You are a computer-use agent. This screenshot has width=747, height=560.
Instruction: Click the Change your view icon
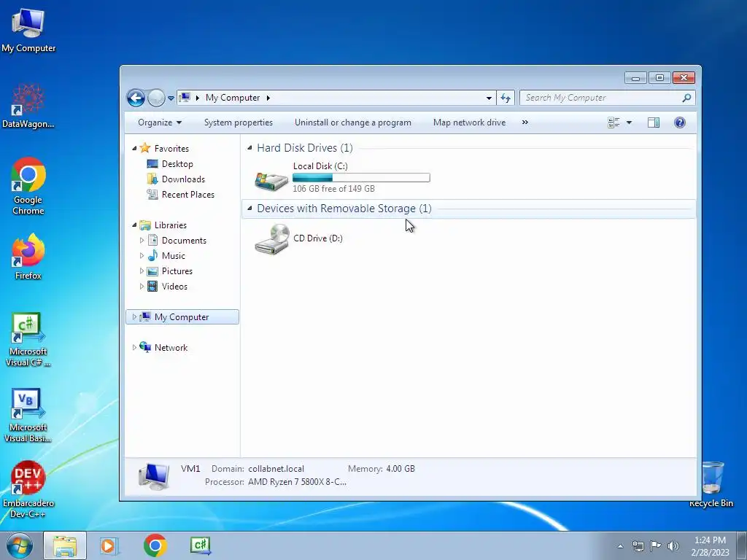click(x=614, y=122)
